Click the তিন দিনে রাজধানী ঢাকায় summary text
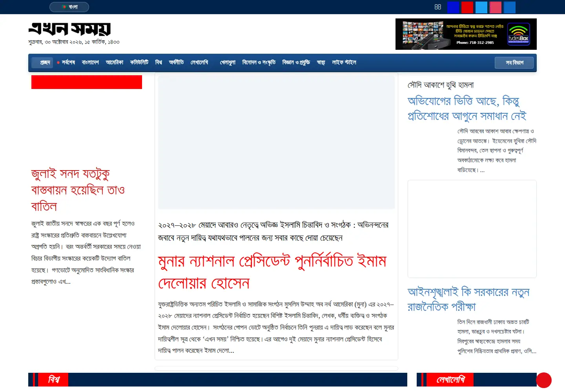565x392 pixels. coord(497,336)
